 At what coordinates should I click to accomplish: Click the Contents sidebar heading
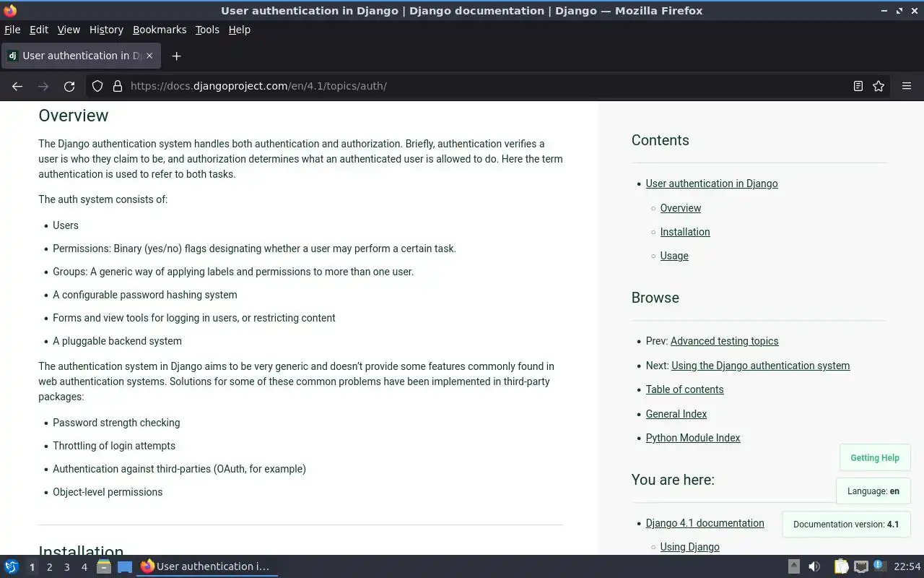tap(660, 140)
